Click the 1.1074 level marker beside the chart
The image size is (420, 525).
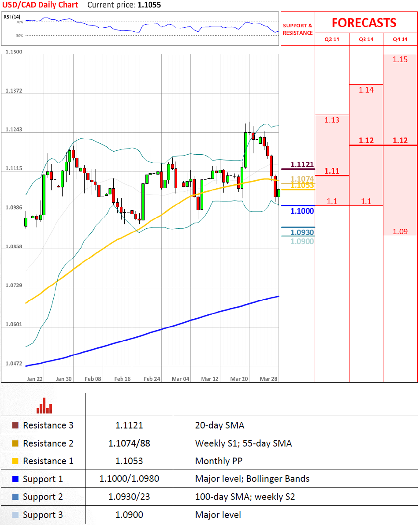pyautogui.click(x=302, y=179)
